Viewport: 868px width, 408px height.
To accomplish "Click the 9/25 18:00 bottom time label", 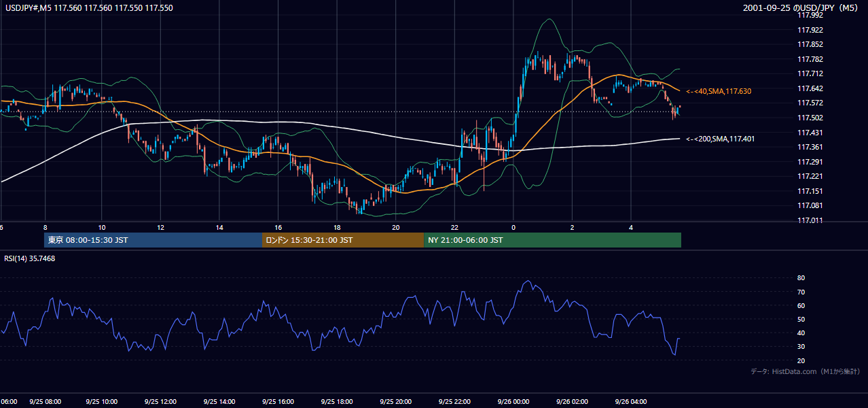I will 337,402.
